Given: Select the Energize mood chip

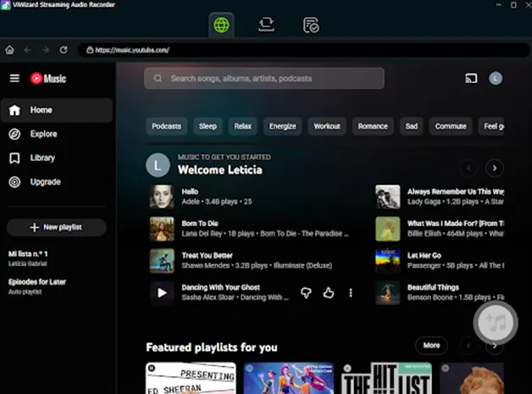Looking at the screenshot, I should [x=283, y=126].
